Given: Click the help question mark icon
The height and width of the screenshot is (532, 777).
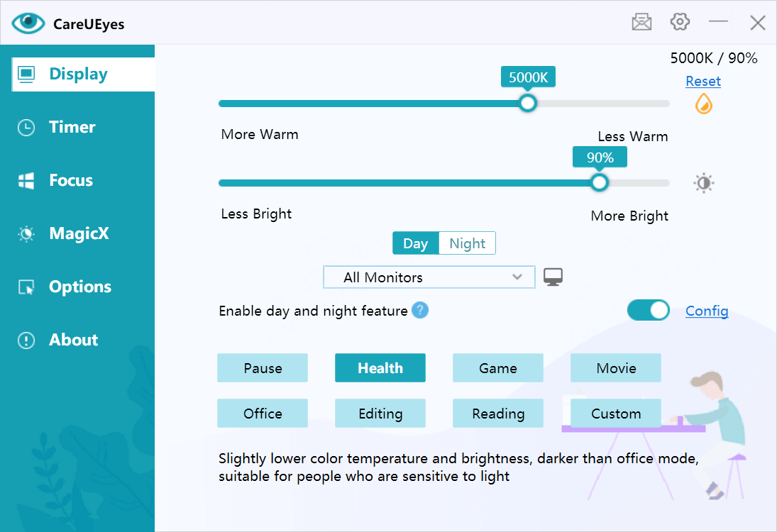Looking at the screenshot, I should [x=419, y=311].
